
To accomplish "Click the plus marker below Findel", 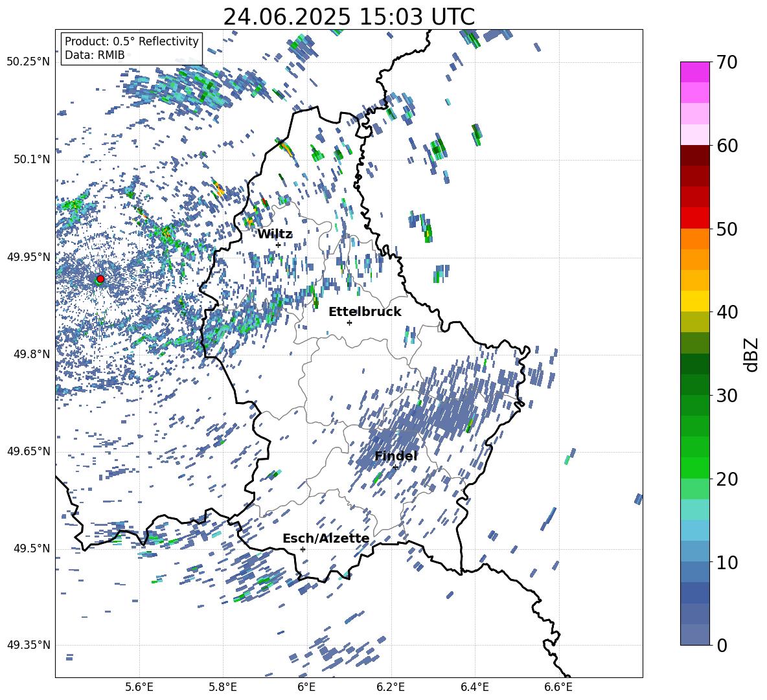I will click(395, 468).
